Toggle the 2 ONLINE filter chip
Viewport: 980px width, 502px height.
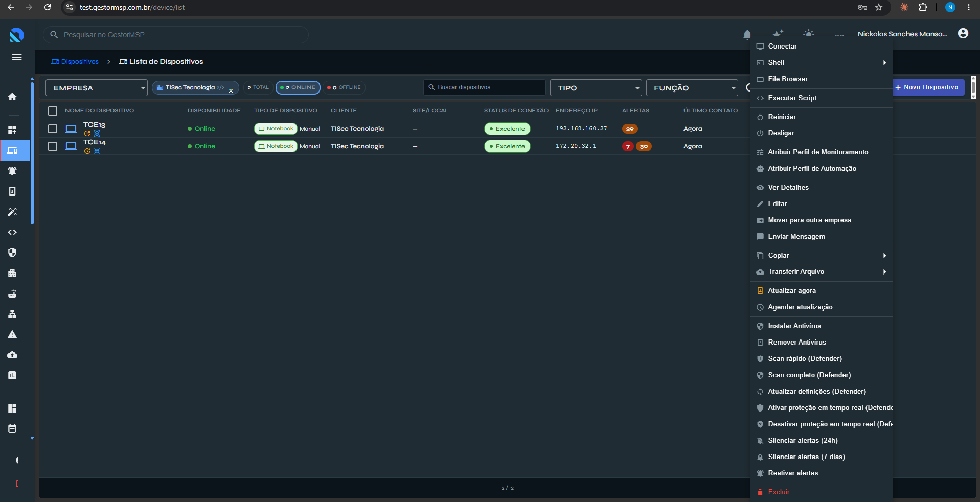[x=298, y=87]
